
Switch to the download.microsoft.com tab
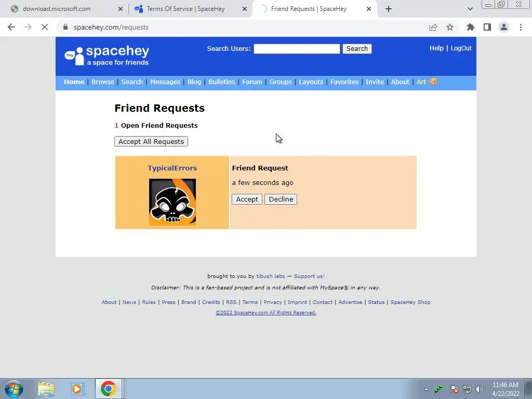(x=65, y=9)
